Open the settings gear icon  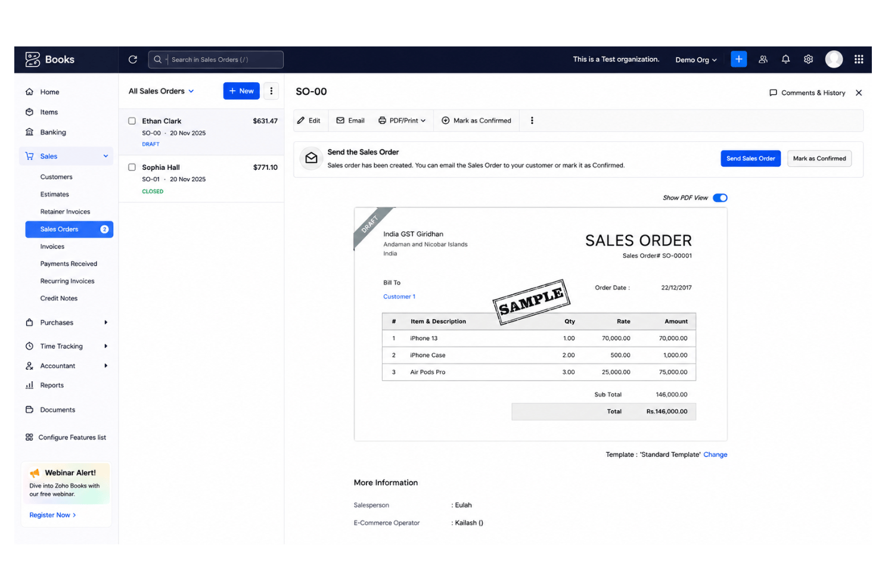(x=808, y=60)
